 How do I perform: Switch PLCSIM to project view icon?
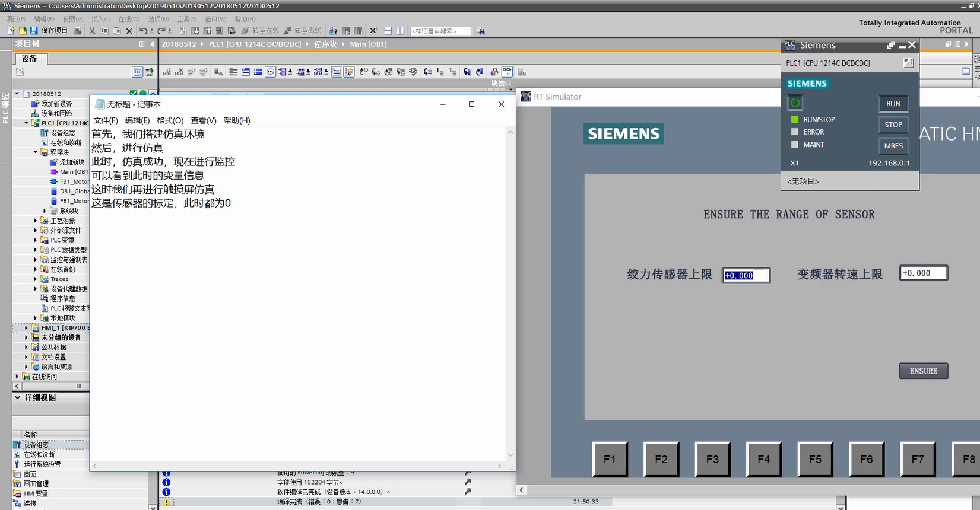coord(908,63)
